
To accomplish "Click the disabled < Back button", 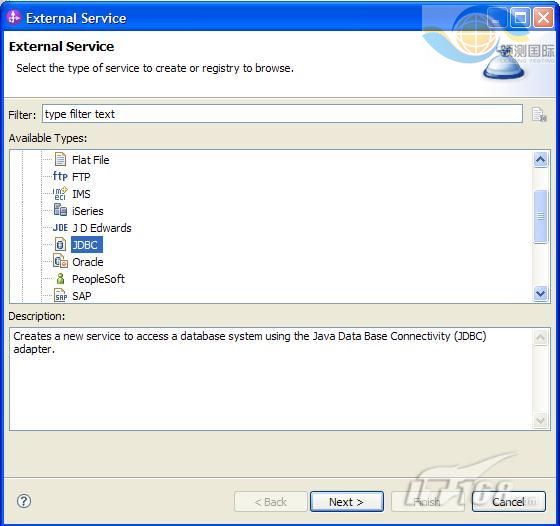I will coord(271,501).
